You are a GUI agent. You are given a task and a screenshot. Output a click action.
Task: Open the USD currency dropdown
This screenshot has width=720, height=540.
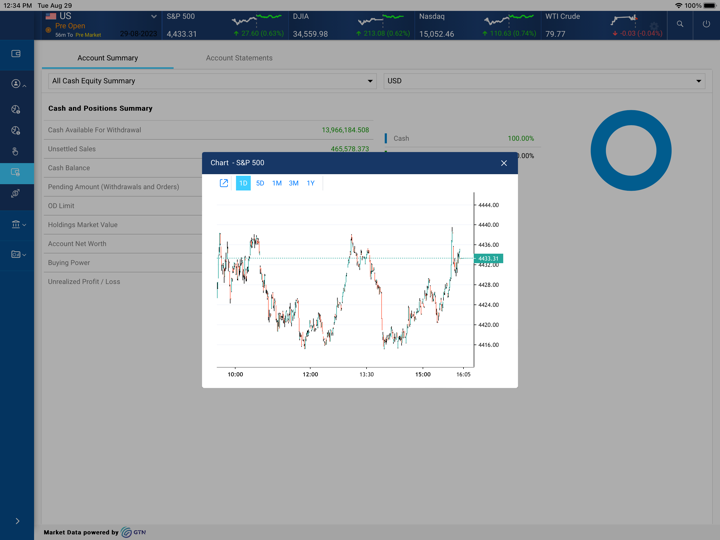coord(544,81)
